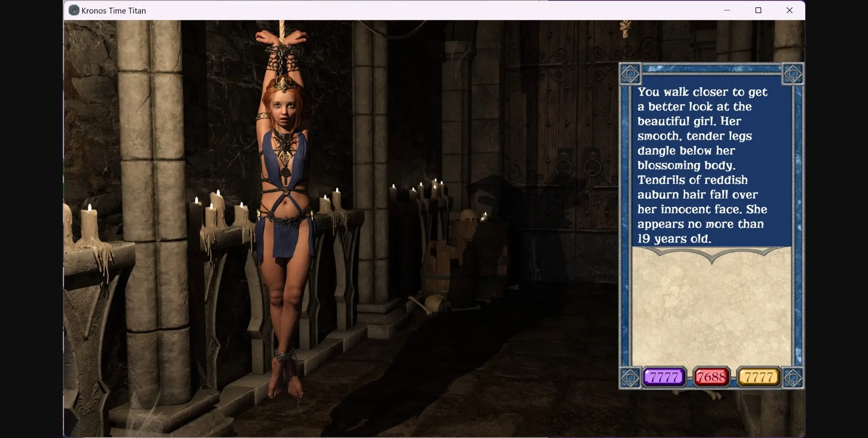
Task: Click the suspended red-haired girl character
Action: tap(283, 203)
